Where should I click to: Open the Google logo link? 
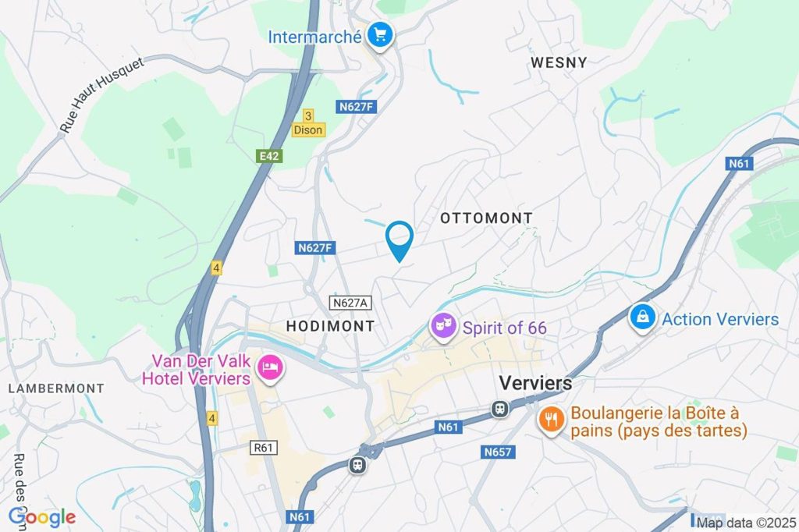(x=42, y=518)
